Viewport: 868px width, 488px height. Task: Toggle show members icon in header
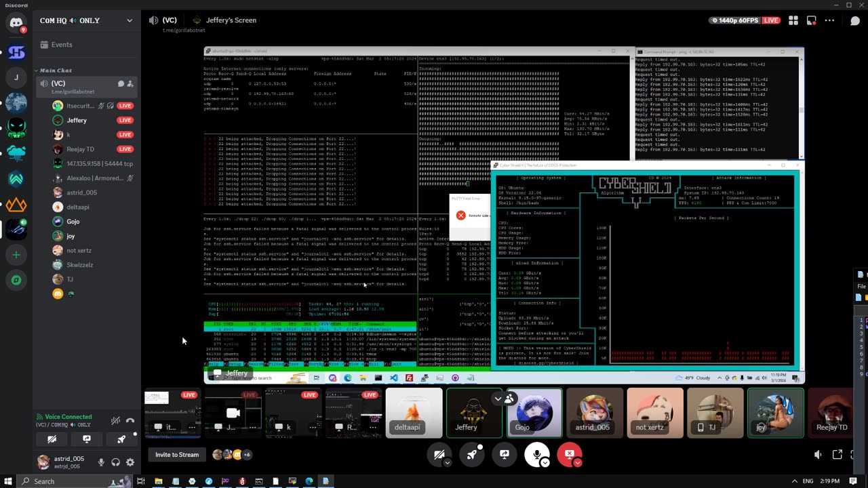coord(812,20)
